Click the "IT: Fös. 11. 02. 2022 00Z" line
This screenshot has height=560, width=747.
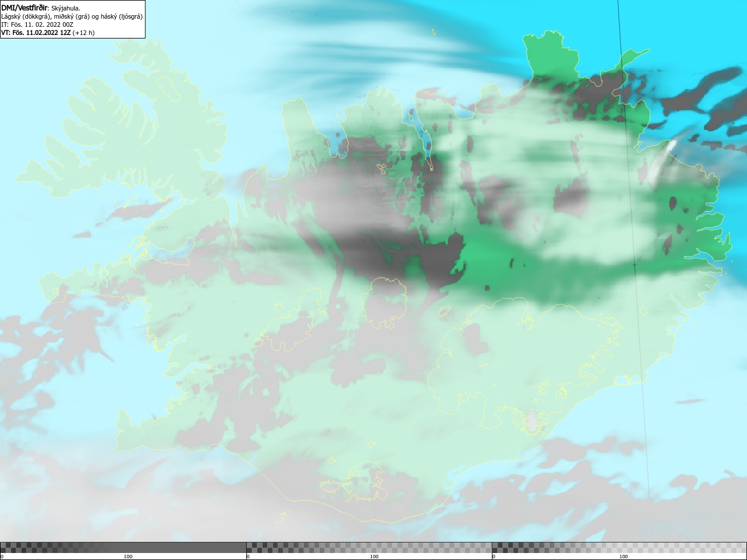click(x=37, y=24)
